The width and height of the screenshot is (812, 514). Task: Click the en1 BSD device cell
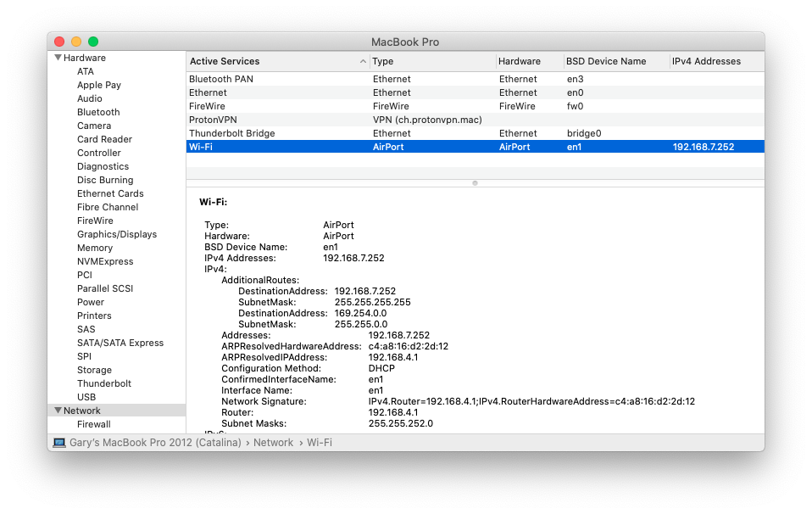coord(575,147)
